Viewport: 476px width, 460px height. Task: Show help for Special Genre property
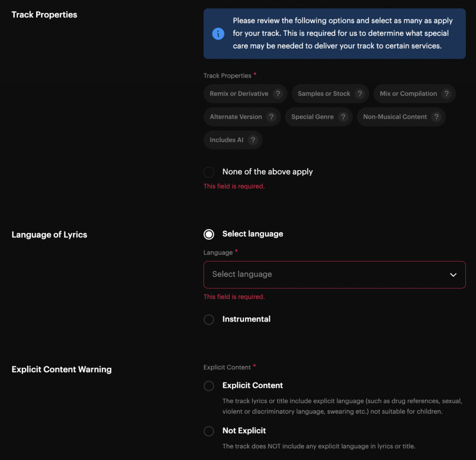pos(343,117)
